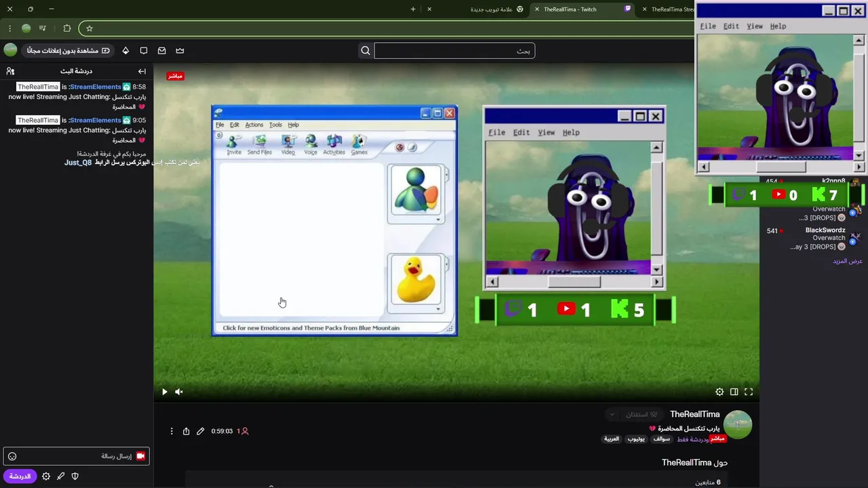Open the Messenger Help menu
This screenshot has height=488, width=868.
tap(293, 125)
